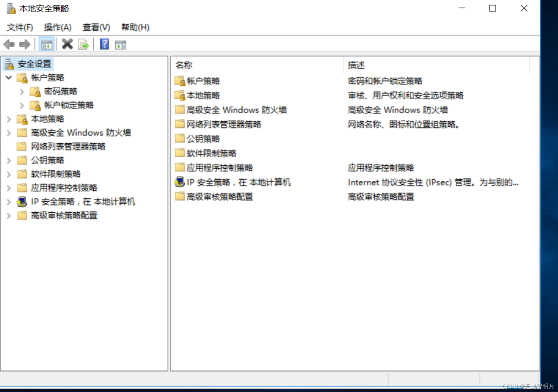This screenshot has width=558, height=392.
Task: Open the 文件(F) menu
Action: tap(20, 27)
